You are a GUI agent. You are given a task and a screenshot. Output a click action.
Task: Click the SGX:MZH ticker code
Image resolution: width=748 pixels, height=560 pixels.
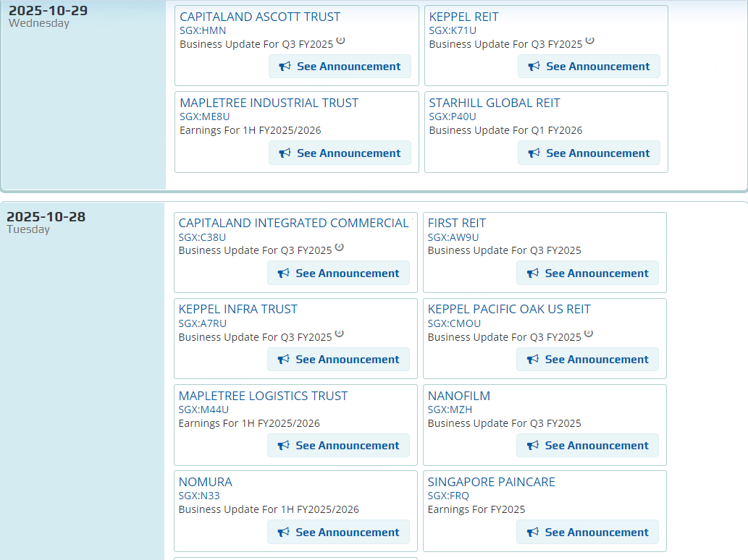[x=450, y=410]
